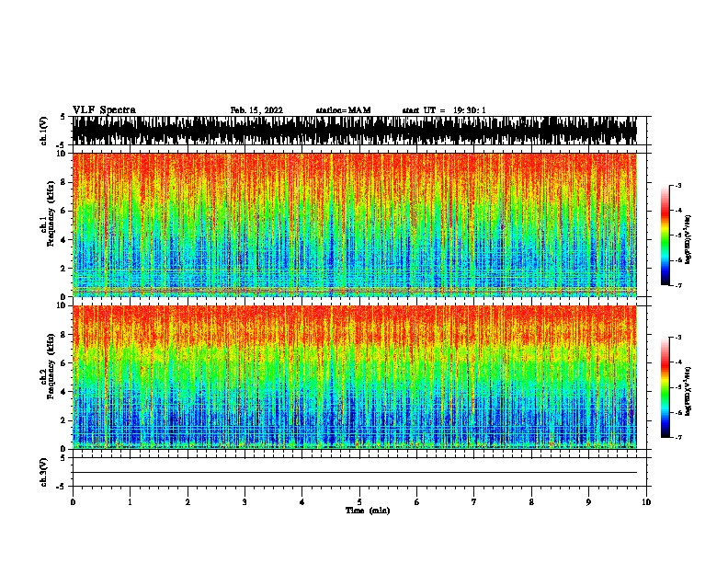
Task: Click the '-3' label on ch.1 color bar
Action: pyautogui.click(x=677, y=185)
